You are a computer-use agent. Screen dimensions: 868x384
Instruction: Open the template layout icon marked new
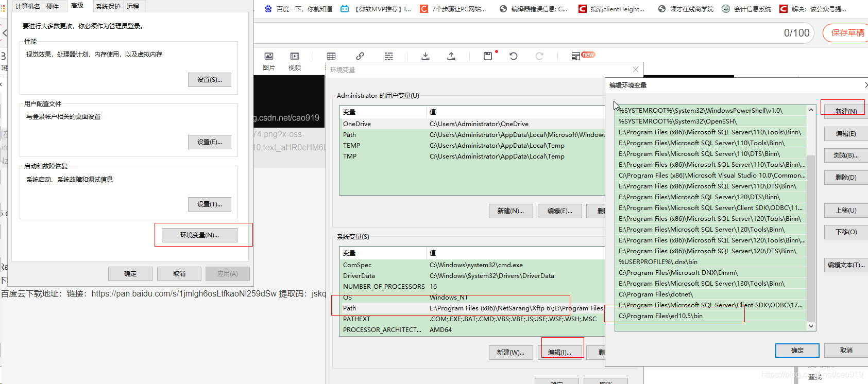click(x=576, y=56)
